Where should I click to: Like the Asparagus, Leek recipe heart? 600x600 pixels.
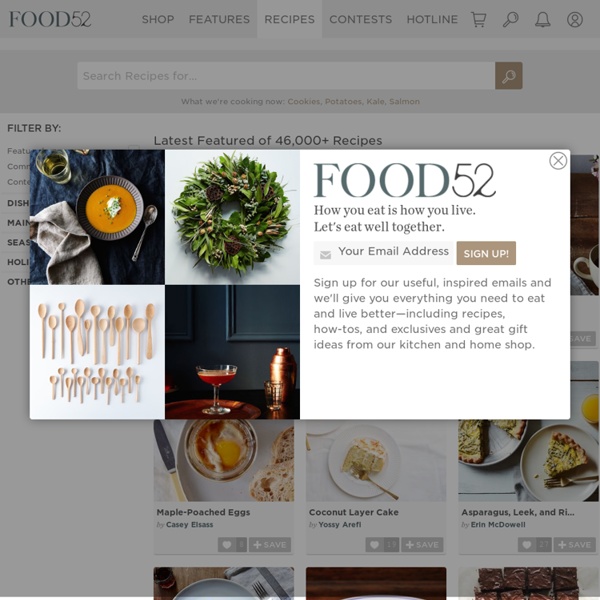point(527,545)
